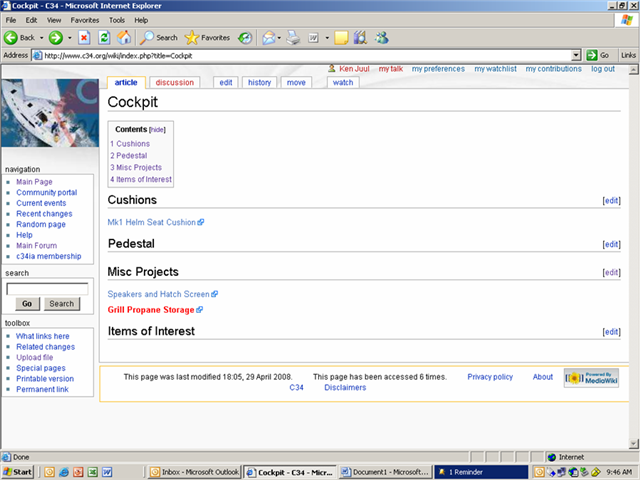Viewport: 640px width, 480px height.
Task: Click the Print toolbar icon
Action: (x=293, y=37)
